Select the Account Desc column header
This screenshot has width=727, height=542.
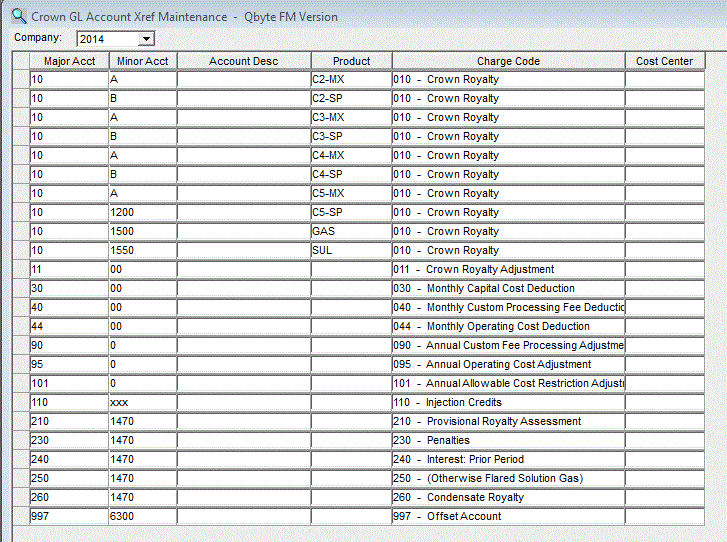coord(243,61)
